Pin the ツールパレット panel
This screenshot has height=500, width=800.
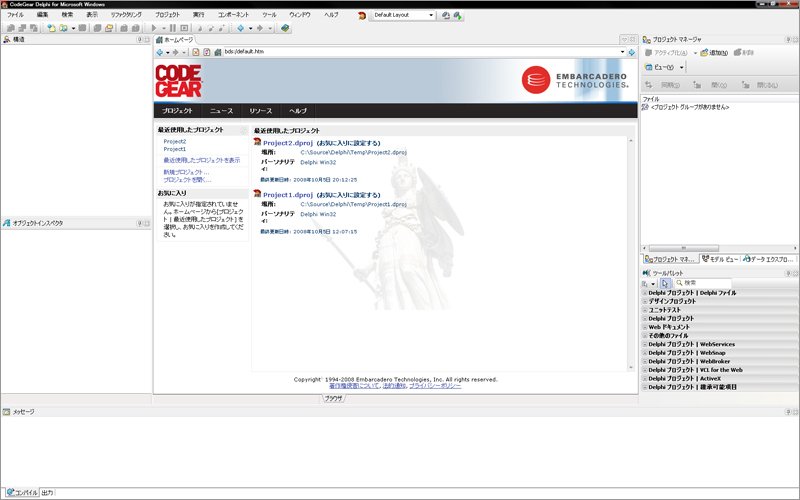tap(788, 273)
